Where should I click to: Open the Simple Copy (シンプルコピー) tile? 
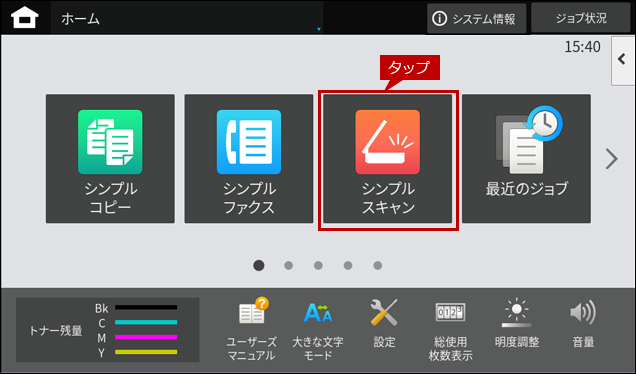coord(110,159)
